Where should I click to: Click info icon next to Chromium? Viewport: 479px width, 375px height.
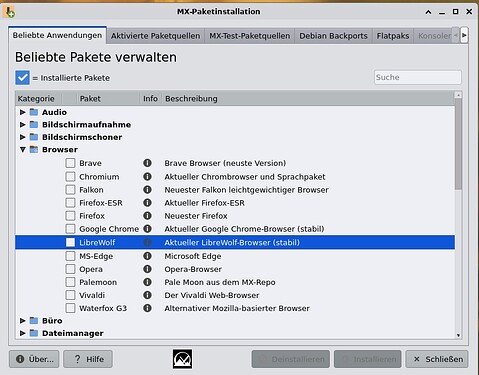(147, 177)
